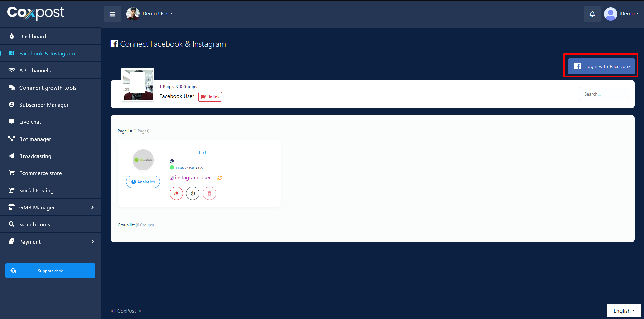The height and width of the screenshot is (319, 644).
Task: Click Login with Facebook button
Action: 601,66
